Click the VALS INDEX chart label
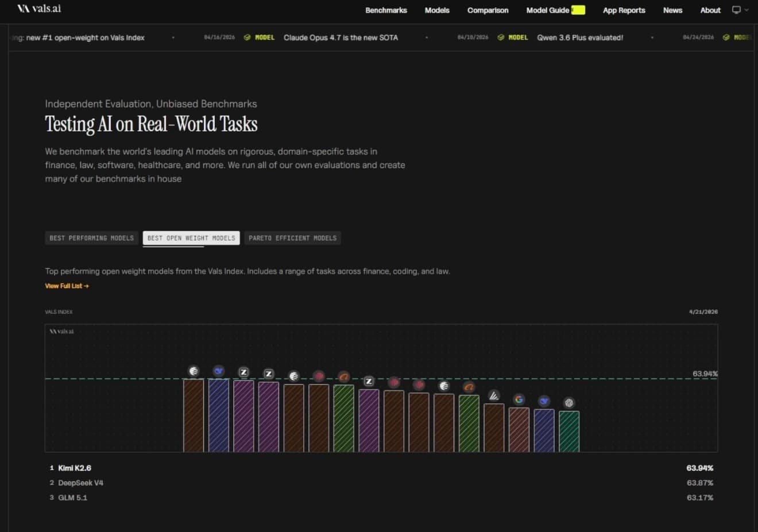Image resolution: width=758 pixels, height=532 pixels. tap(59, 312)
